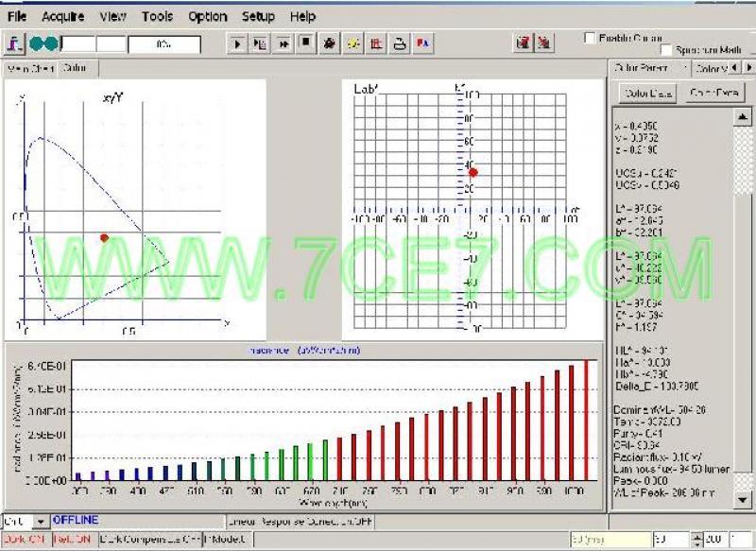Click the numeric field right of the spinner arrows
This screenshot has width=756, height=551.
[716, 539]
